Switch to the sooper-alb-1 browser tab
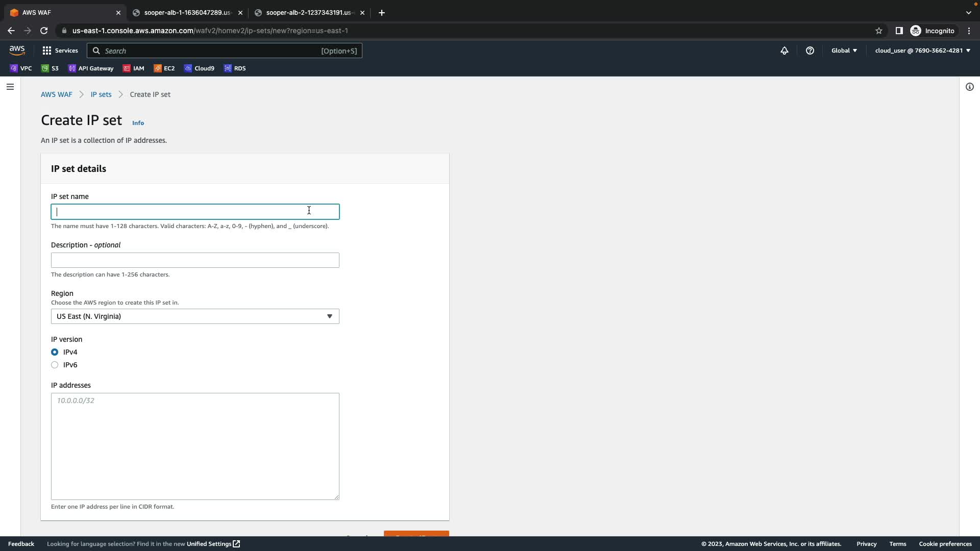 pyautogui.click(x=187, y=13)
